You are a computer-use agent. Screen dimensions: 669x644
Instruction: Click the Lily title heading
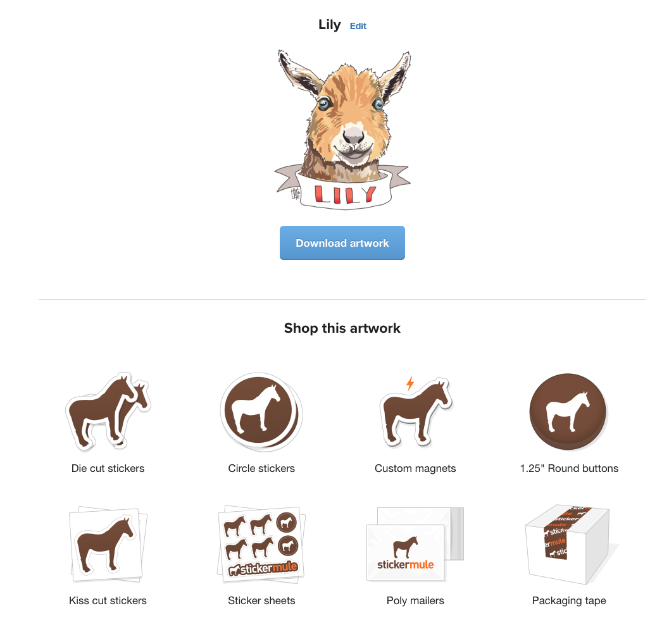point(329,25)
